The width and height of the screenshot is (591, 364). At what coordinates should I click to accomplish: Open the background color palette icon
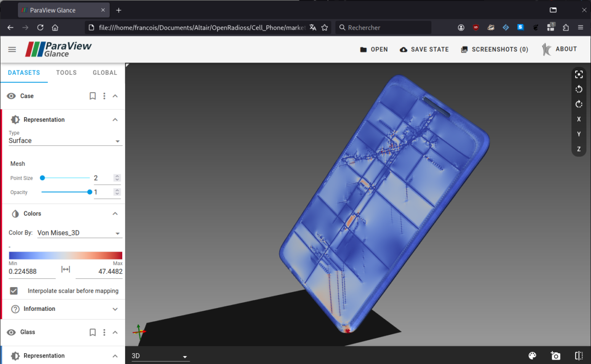(532, 355)
